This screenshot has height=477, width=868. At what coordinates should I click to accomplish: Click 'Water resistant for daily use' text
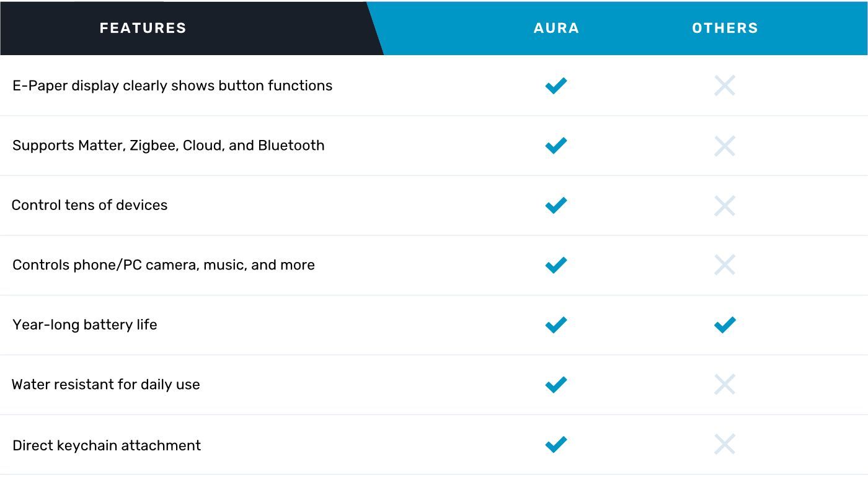[106, 385]
